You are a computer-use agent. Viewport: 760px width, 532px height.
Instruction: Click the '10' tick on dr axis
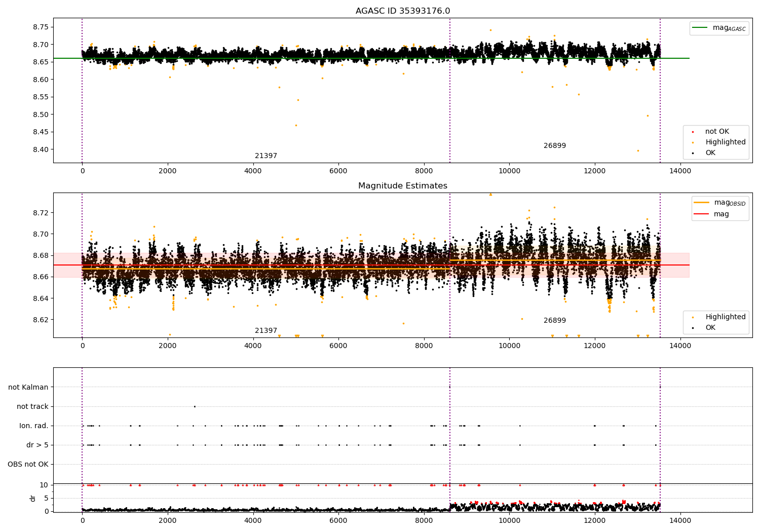point(44,485)
